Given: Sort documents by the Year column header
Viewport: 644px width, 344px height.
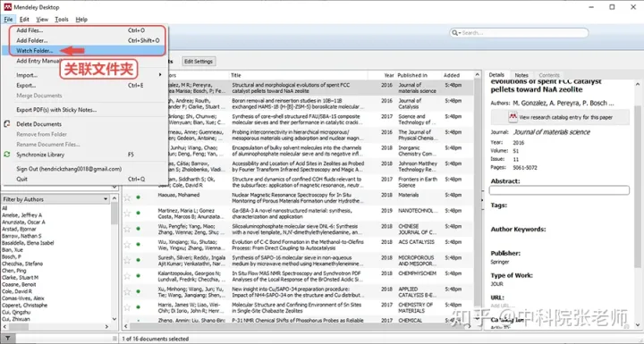Looking at the screenshot, I should click(382, 75).
